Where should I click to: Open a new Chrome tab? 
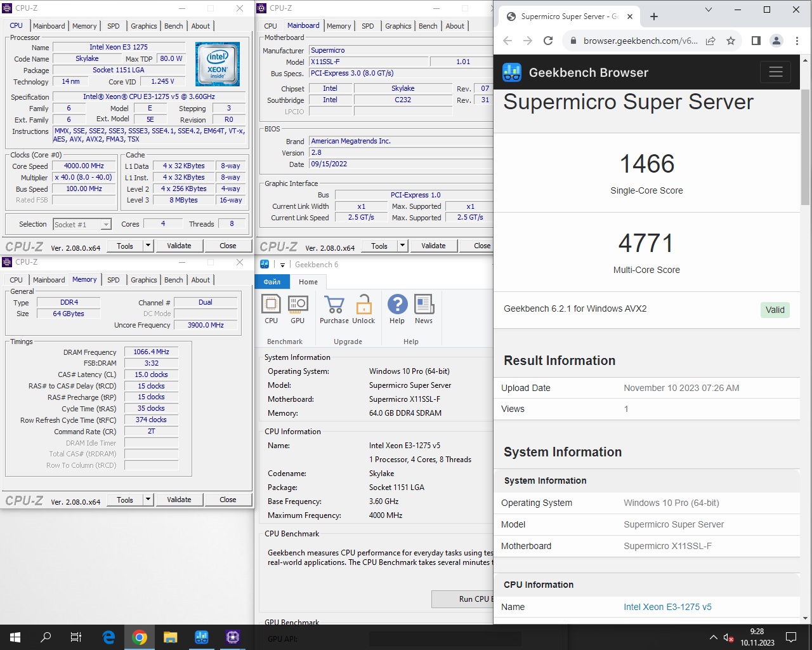[654, 17]
